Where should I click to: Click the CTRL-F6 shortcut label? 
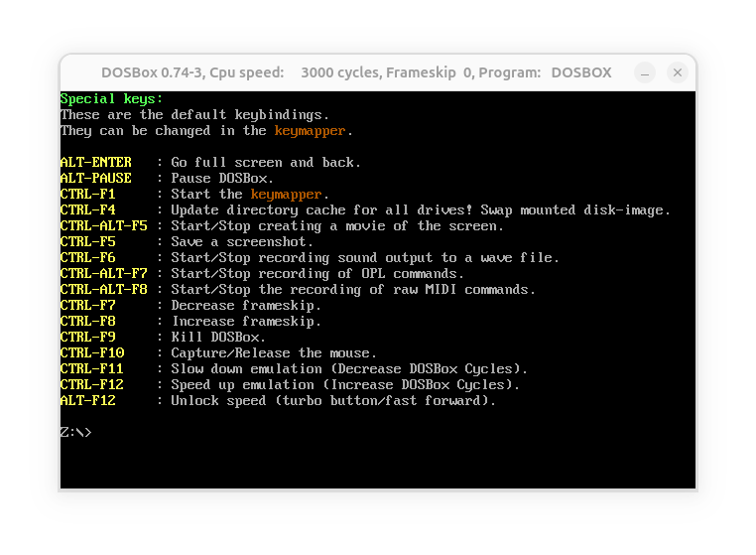(x=87, y=258)
